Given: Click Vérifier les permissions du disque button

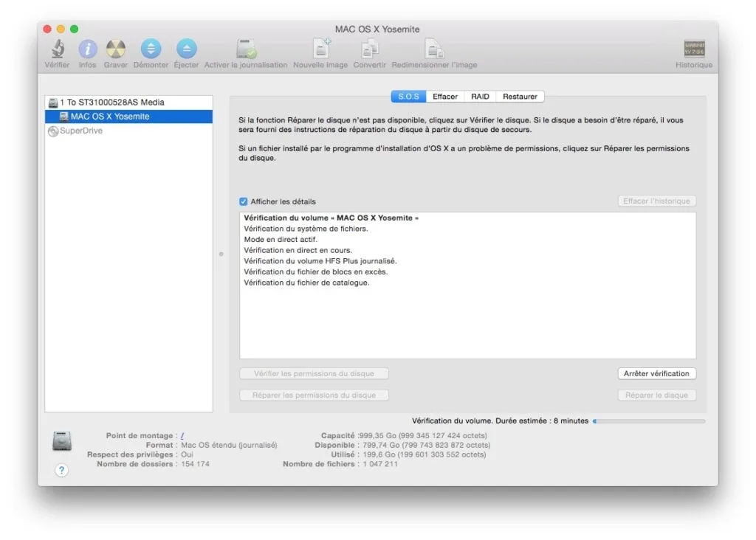Looking at the screenshot, I should click(314, 373).
